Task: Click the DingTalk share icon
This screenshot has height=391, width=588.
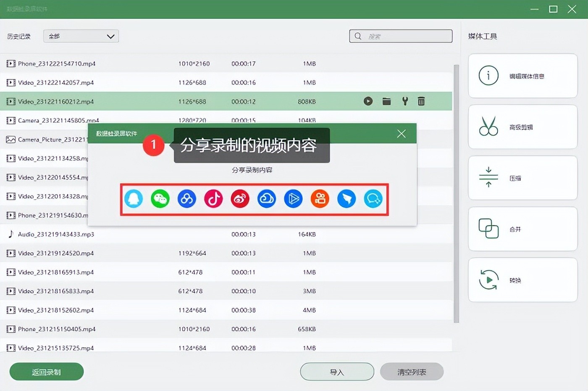Action: click(x=346, y=199)
